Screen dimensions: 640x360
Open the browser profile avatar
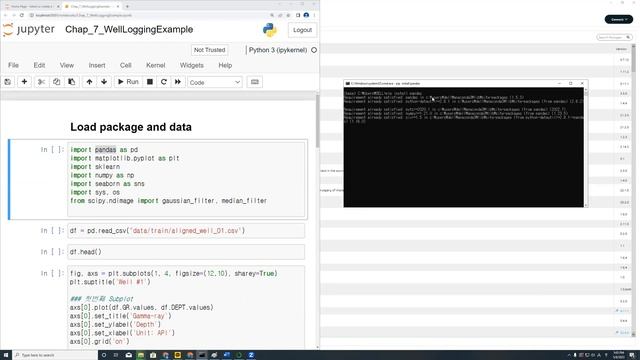(306, 15)
